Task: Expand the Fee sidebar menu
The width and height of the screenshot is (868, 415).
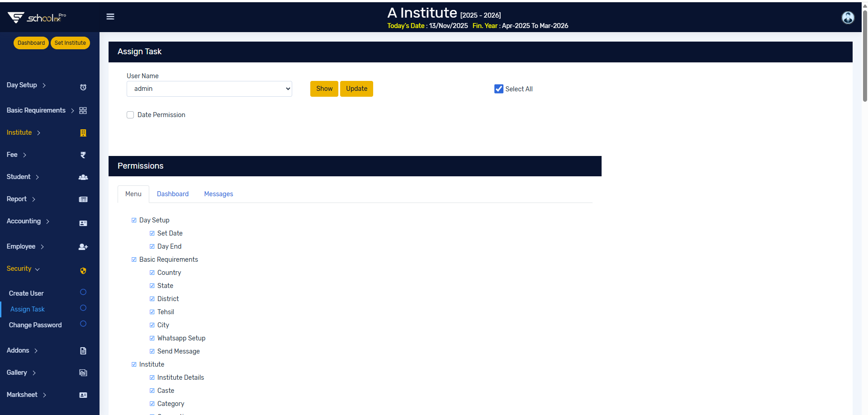Action: 17,155
